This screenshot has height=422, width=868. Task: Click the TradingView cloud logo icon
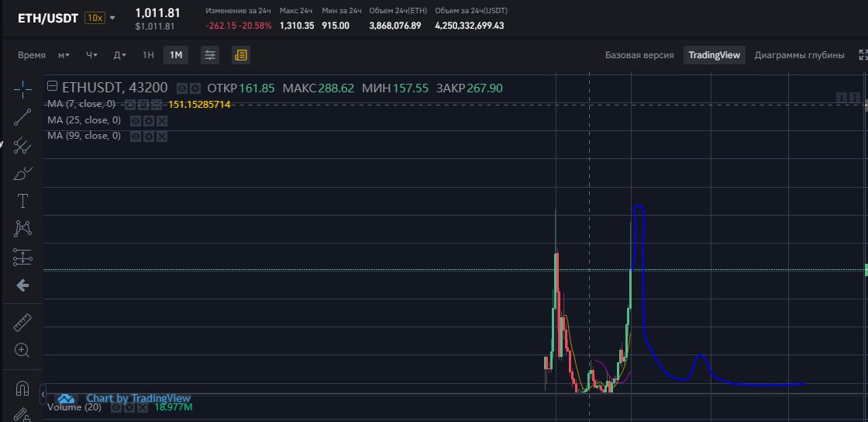(x=66, y=399)
